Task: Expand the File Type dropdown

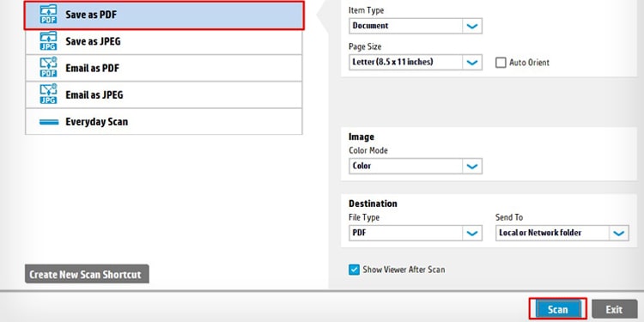Action: (416, 233)
